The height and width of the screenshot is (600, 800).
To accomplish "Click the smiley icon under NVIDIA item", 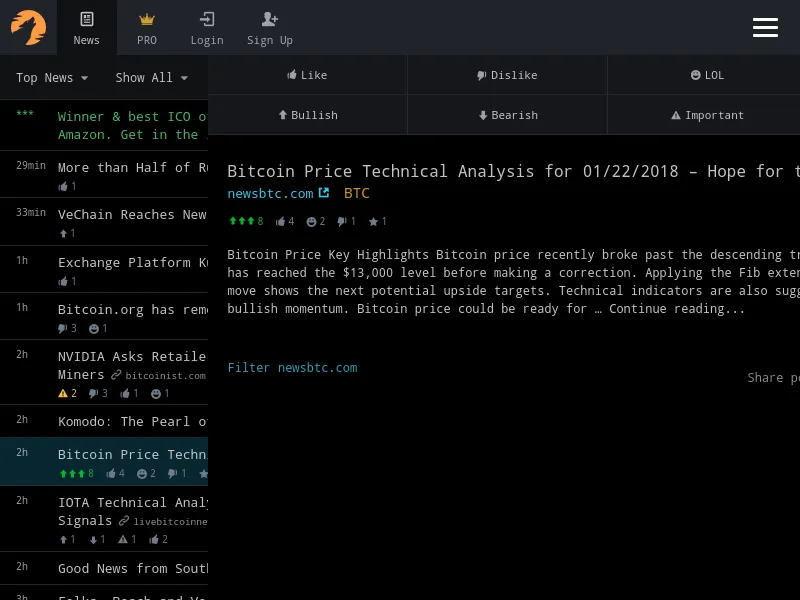I will click(156, 393).
